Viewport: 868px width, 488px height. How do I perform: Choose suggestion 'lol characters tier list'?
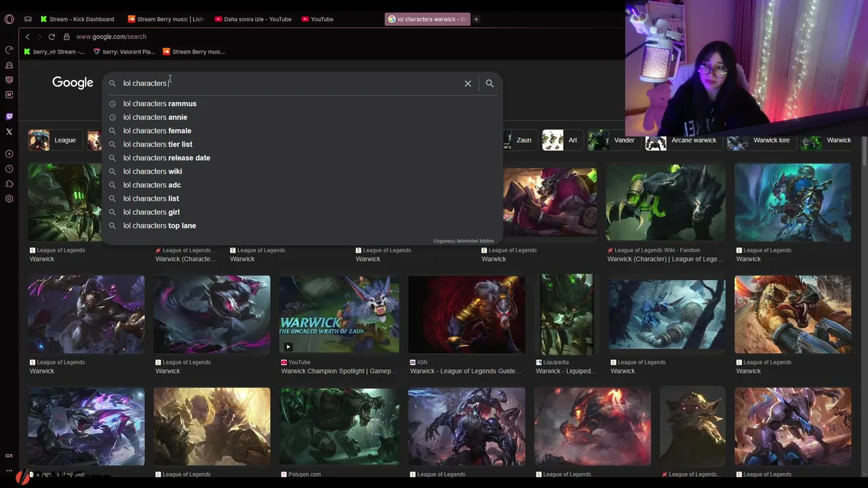pyautogui.click(x=302, y=144)
